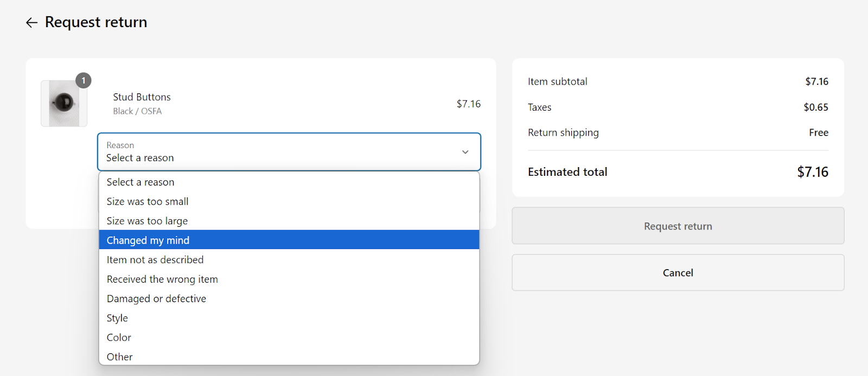Open the Reason dropdown field

[x=289, y=152]
